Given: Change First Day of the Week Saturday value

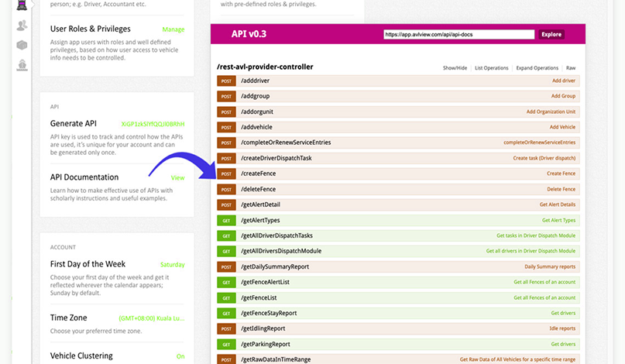Looking at the screenshot, I should tap(172, 265).
